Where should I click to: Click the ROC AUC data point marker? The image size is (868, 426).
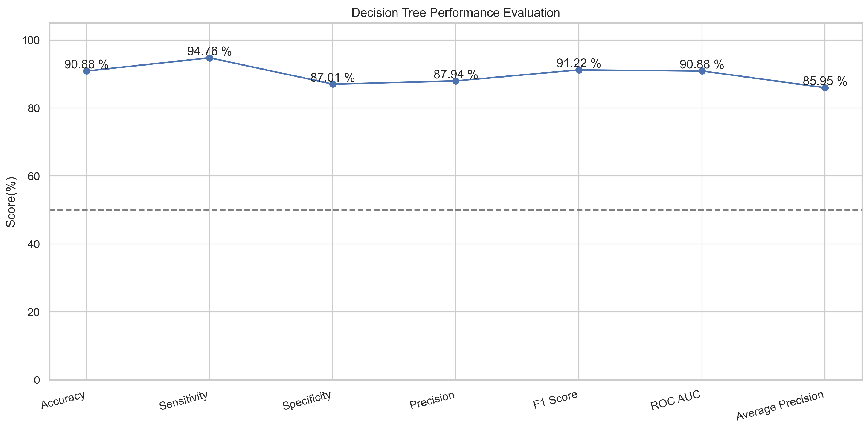702,71
